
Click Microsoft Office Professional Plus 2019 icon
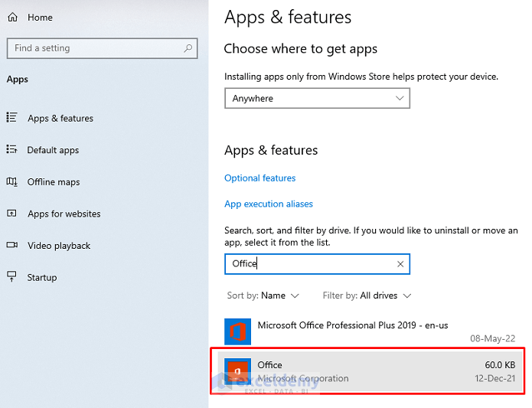pyautogui.click(x=237, y=331)
